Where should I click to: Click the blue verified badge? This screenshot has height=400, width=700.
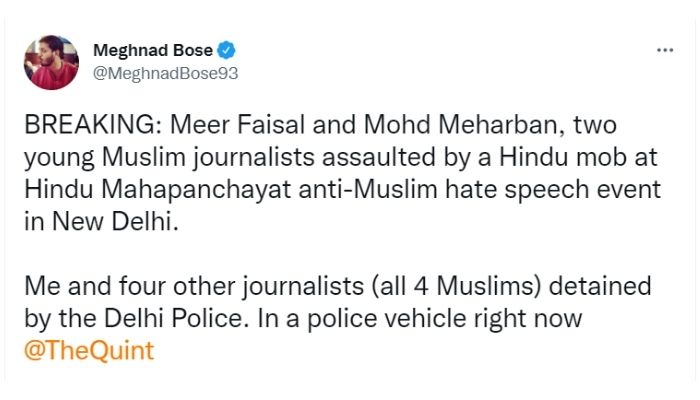(226, 50)
